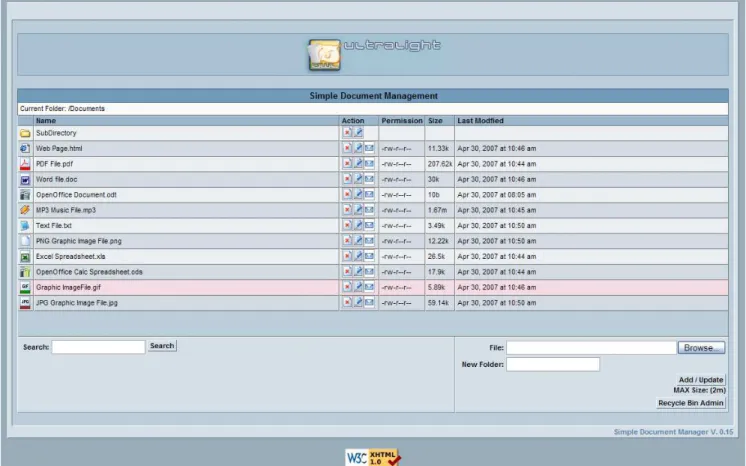This screenshot has width=746, height=466.
Task: Click edit pencil icon for MP3 Music File.mp3
Action: click(358, 209)
